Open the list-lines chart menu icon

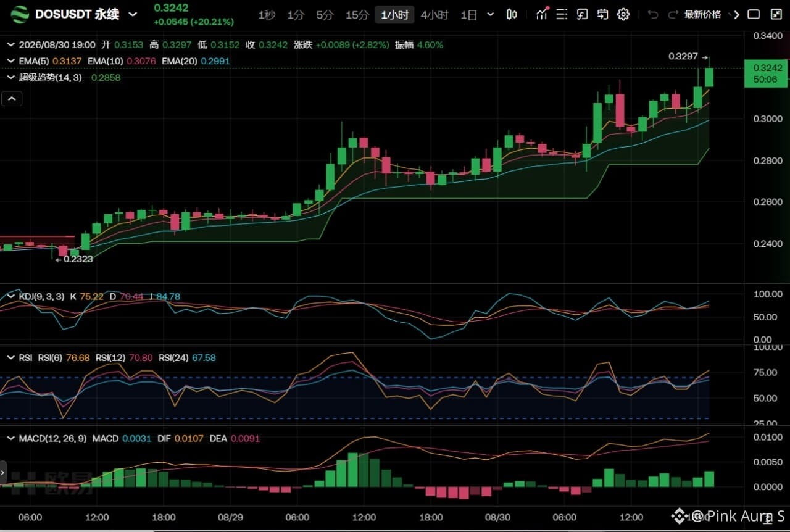[x=562, y=14]
